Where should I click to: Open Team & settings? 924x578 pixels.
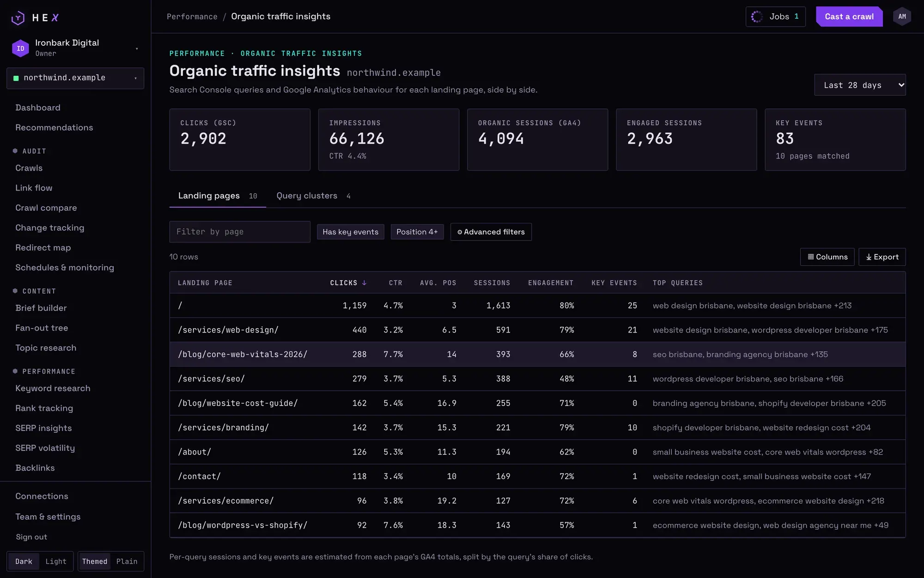tap(48, 517)
